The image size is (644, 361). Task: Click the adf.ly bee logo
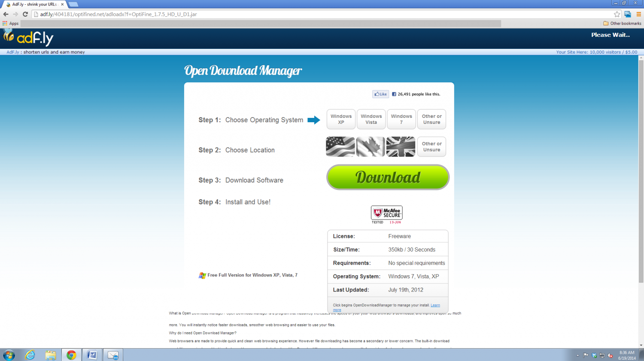(x=28, y=38)
